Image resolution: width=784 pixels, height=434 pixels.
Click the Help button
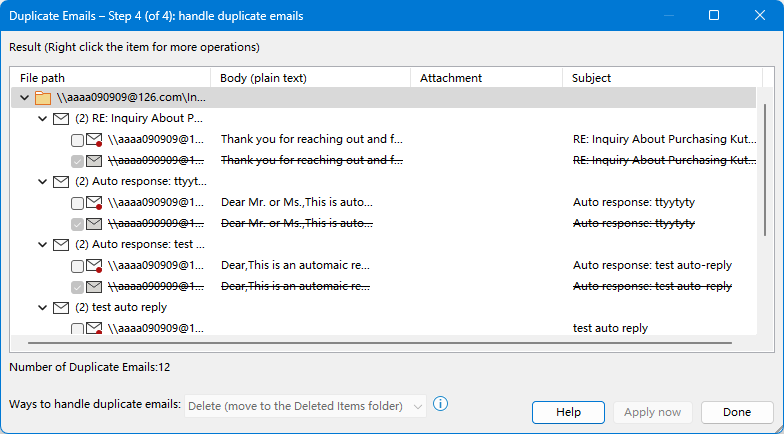coord(568,412)
